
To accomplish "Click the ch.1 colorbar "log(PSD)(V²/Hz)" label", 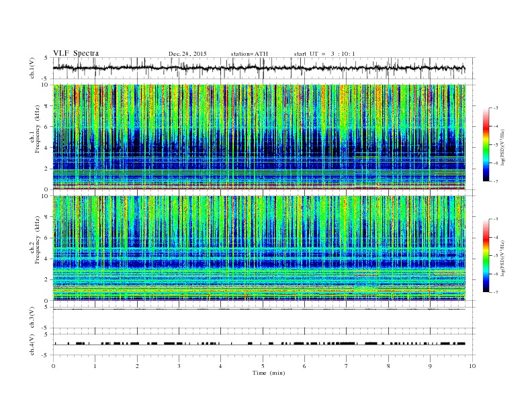I will (502, 148).
